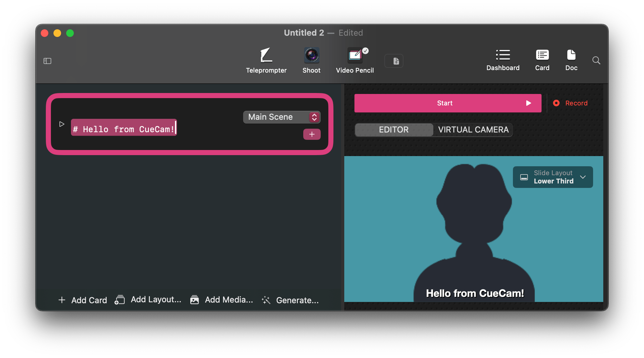Click the '# Hello from CueCam!' text field
644x358 pixels.
point(124,127)
